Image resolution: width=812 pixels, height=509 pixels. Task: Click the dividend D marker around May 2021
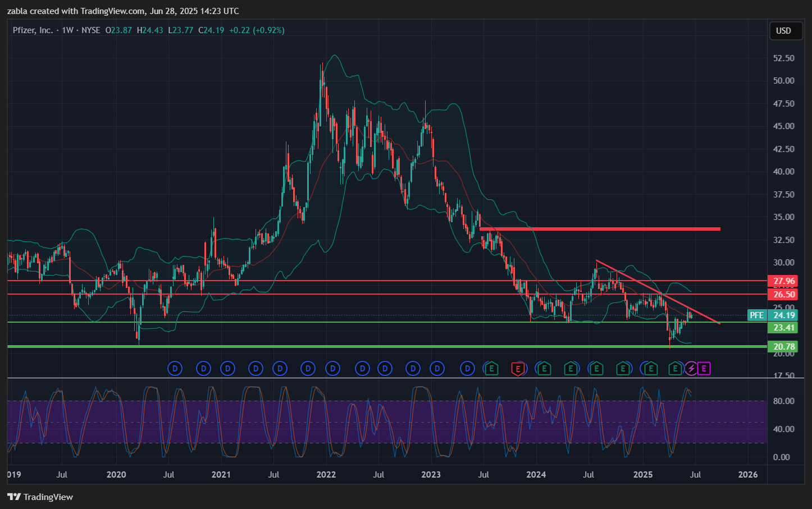point(256,369)
